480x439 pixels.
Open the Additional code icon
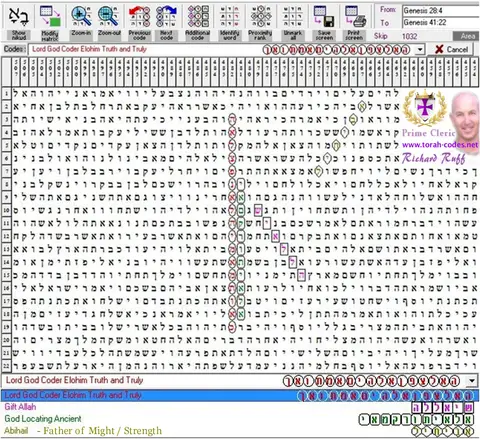pyautogui.click(x=197, y=16)
